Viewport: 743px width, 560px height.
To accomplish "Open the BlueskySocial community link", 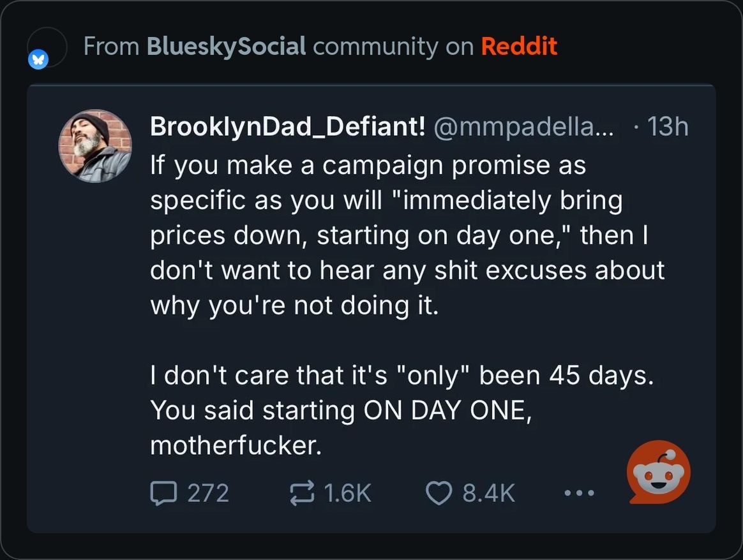I will (226, 46).
